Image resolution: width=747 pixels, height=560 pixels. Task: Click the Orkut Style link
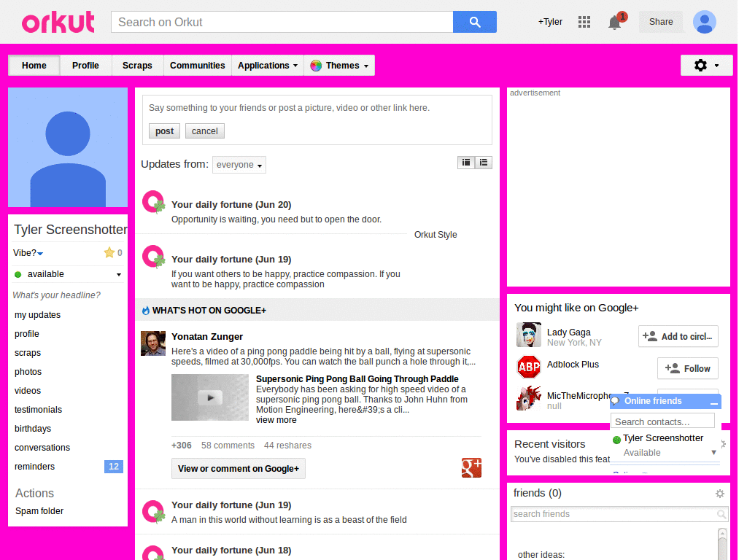pos(436,235)
